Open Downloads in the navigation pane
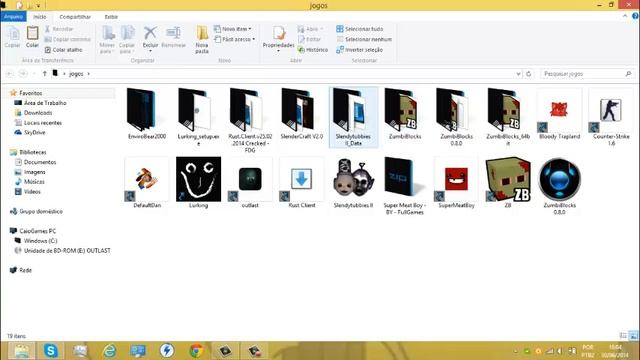 click(33, 113)
